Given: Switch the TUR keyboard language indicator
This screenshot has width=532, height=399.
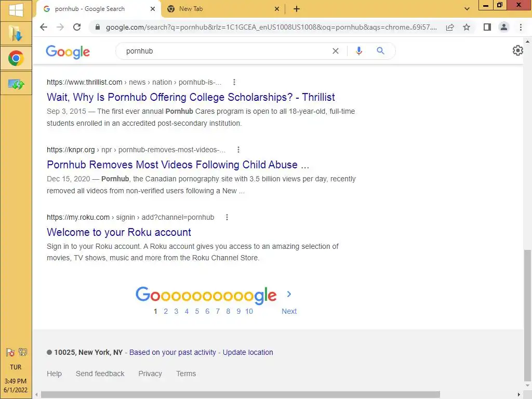Looking at the screenshot, I should point(16,367).
